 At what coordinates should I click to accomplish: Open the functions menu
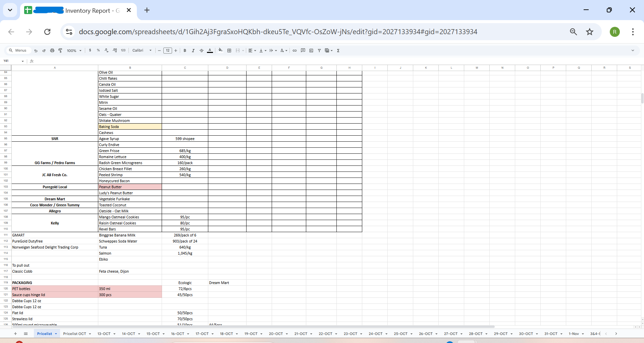pyautogui.click(x=338, y=50)
